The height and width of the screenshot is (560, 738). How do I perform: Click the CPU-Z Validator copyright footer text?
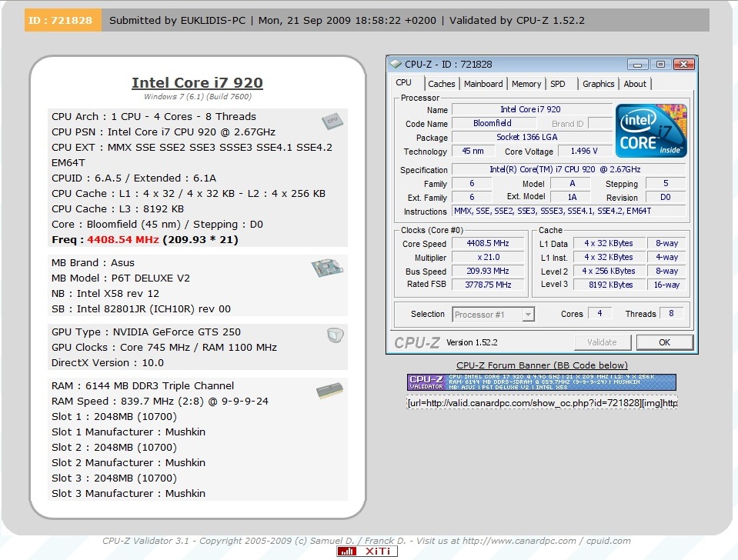(x=366, y=541)
